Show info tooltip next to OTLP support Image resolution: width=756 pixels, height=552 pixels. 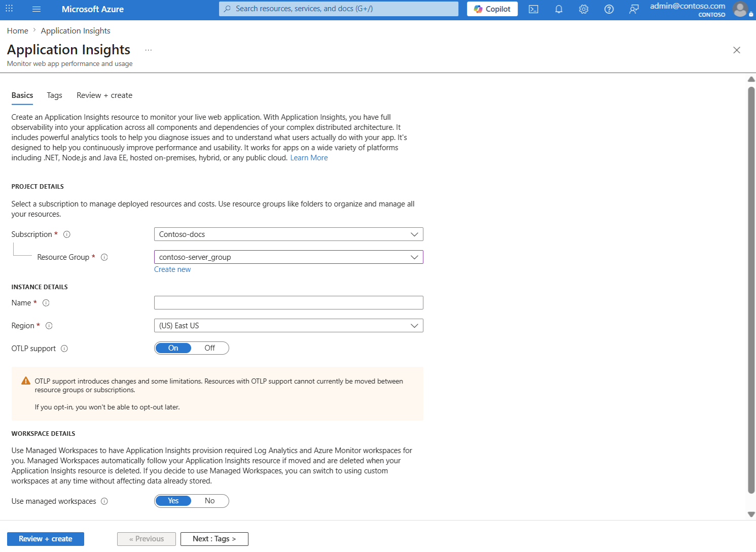pyautogui.click(x=64, y=349)
